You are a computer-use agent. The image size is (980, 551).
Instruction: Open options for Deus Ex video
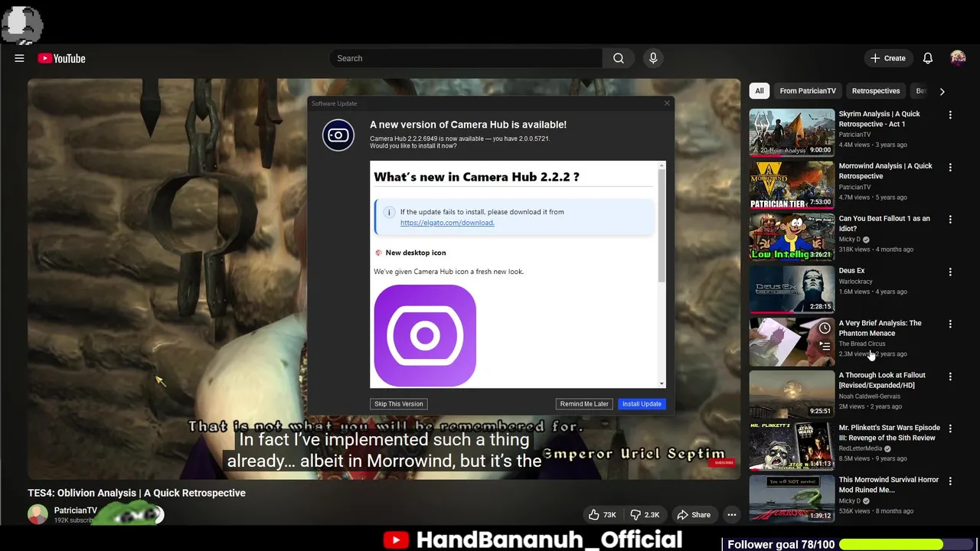point(950,272)
